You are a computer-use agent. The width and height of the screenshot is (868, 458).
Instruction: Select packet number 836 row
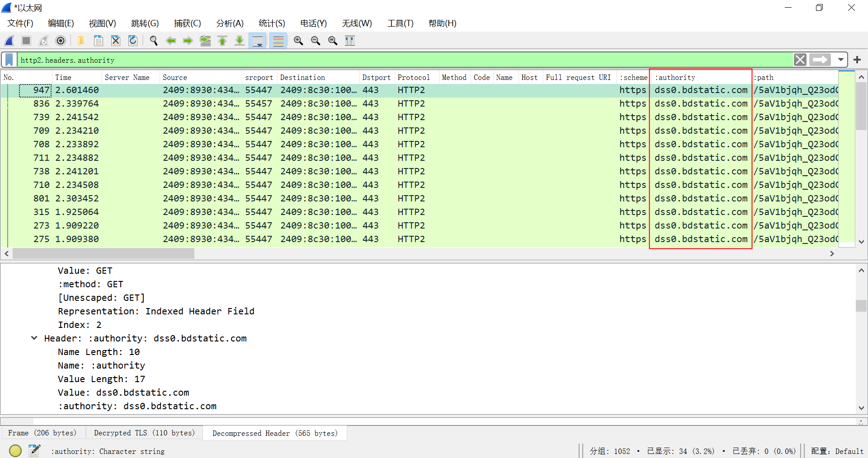point(420,104)
